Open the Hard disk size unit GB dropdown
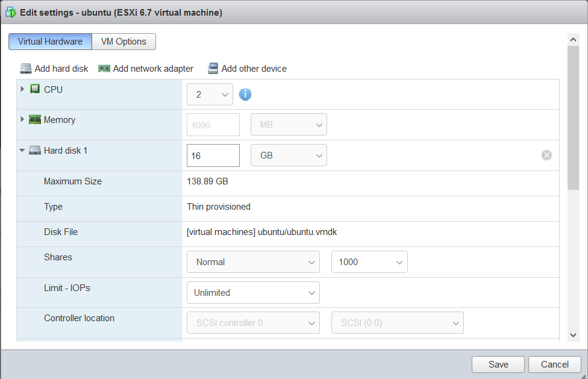Screen dimensions: 588x379 tap(289, 155)
